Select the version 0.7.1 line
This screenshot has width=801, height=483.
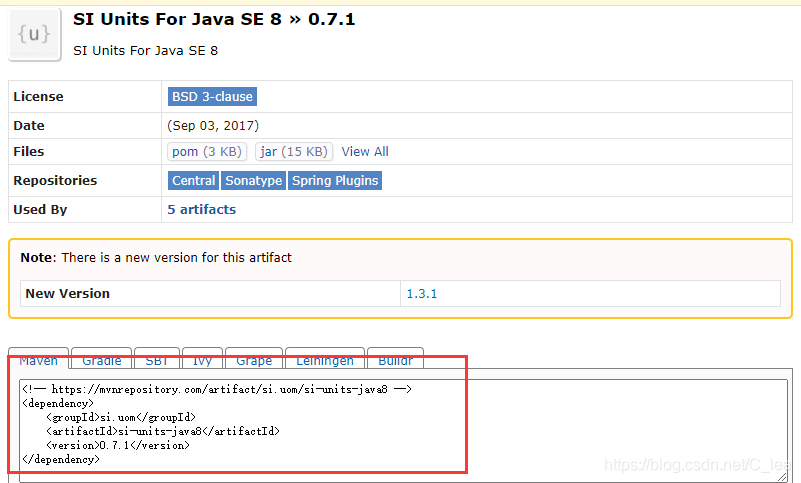(117, 445)
